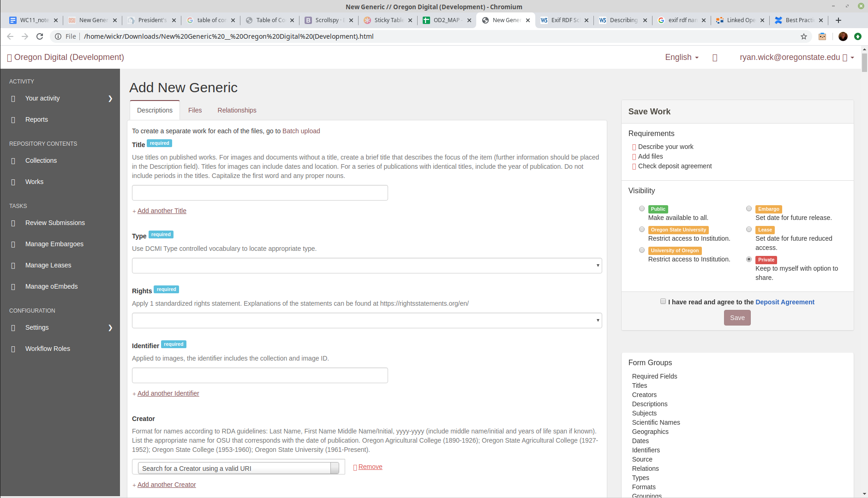The width and height of the screenshot is (868, 498).
Task: Reload the page with the browser refresh icon
Action: [x=40, y=36]
